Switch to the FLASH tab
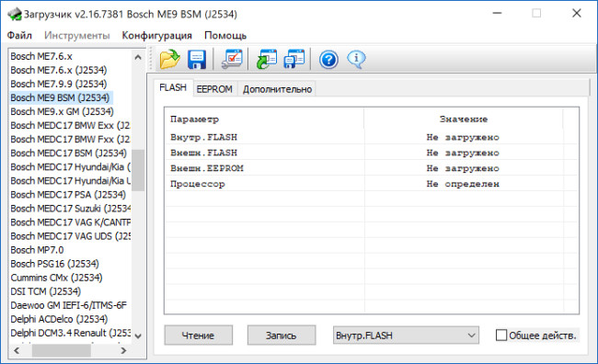Screen dimensions: 598x364 (173, 88)
